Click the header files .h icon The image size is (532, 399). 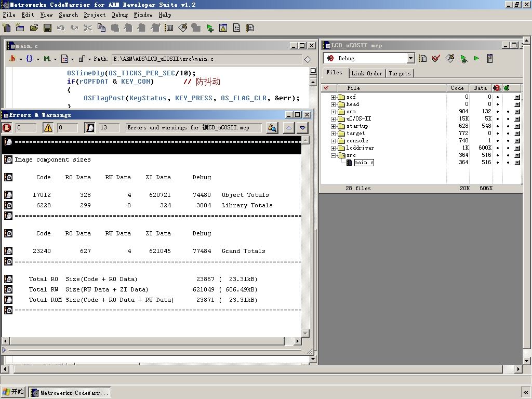coord(12,59)
